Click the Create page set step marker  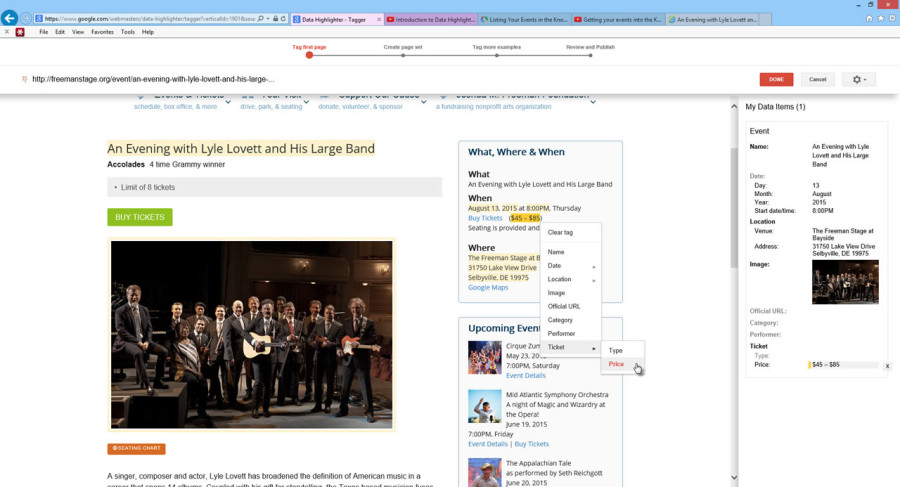click(403, 55)
